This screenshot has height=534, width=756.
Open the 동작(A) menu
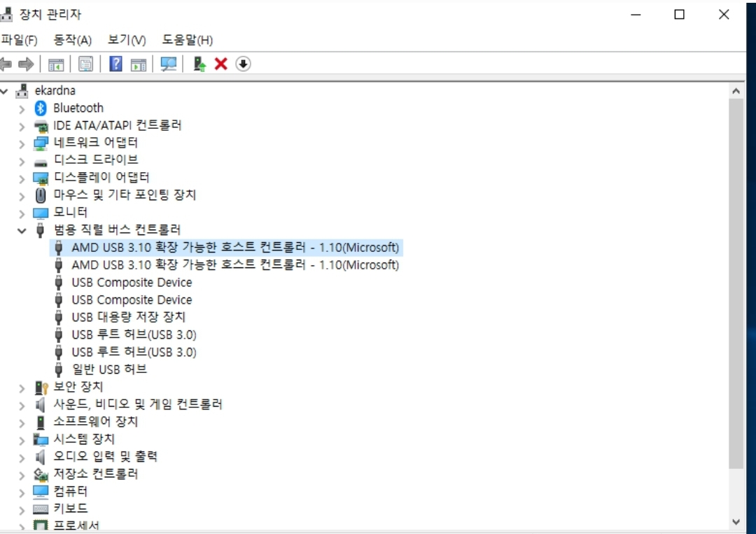tap(73, 40)
